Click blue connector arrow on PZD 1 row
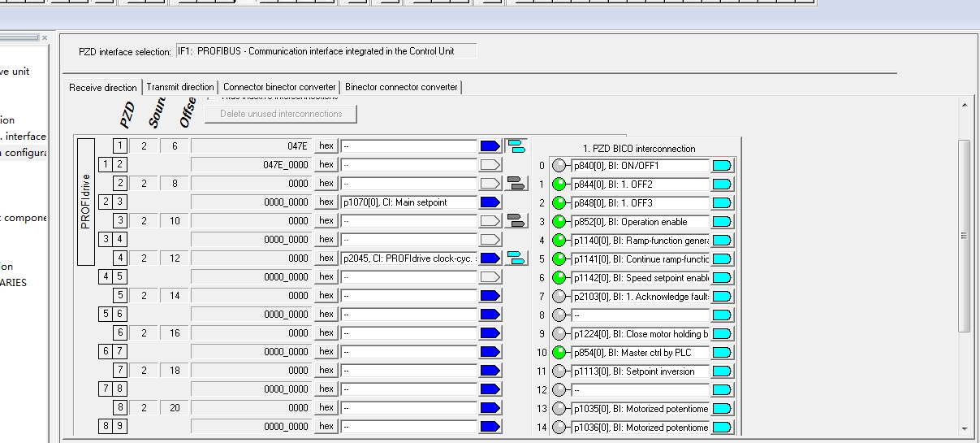The height and width of the screenshot is (443, 980). [x=490, y=145]
